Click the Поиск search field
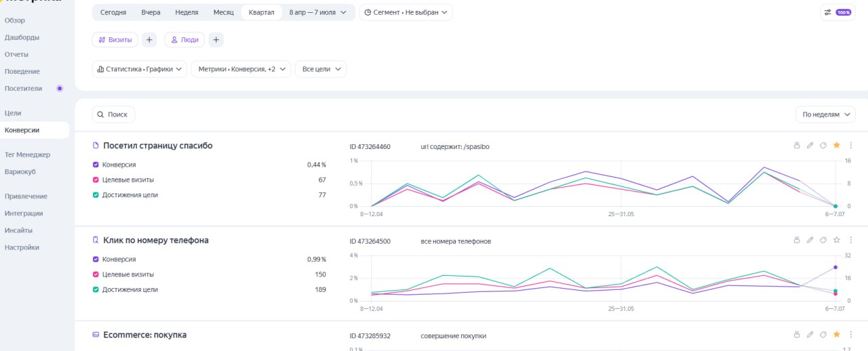The height and width of the screenshot is (351, 868). click(x=113, y=115)
